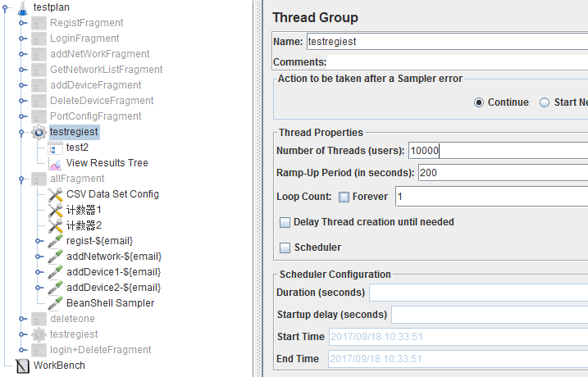Click the 计数器1 config icon
The image size is (588, 377).
pyautogui.click(x=55, y=210)
